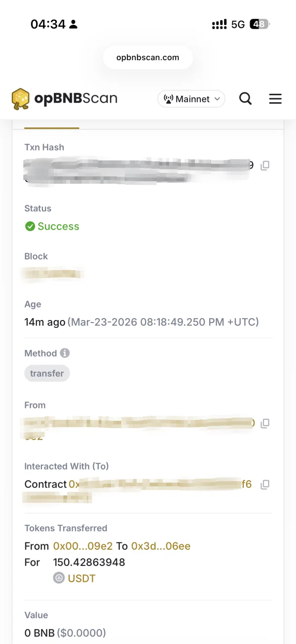The image size is (296, 644).
Task: Open the sender address 0x00...09e2
Action: pos(83,546)
